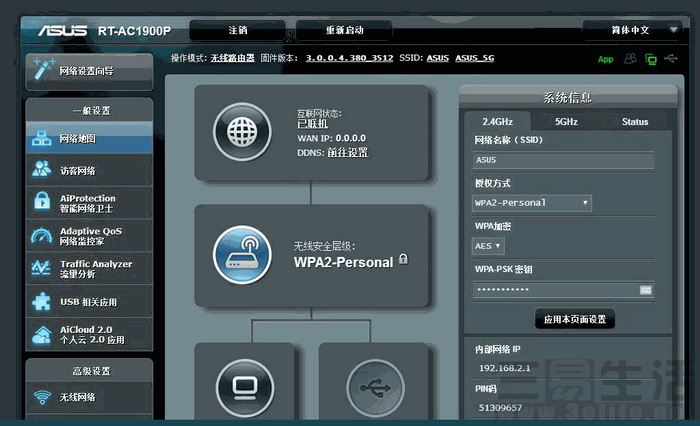This screenshot has height=426, width=700.
Task: Open AiProtection padlock icon
Action: (42, 201)
